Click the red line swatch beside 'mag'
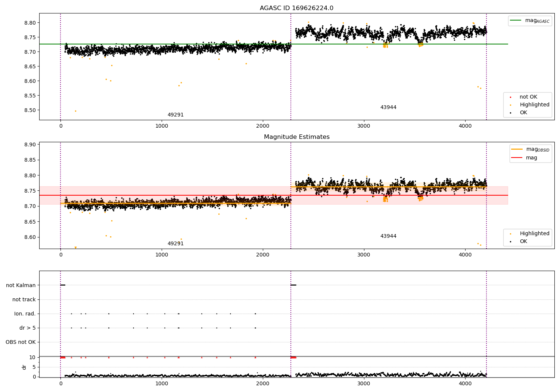The height and width of the screenshot is (392, 560). click(x=517, y=158)
